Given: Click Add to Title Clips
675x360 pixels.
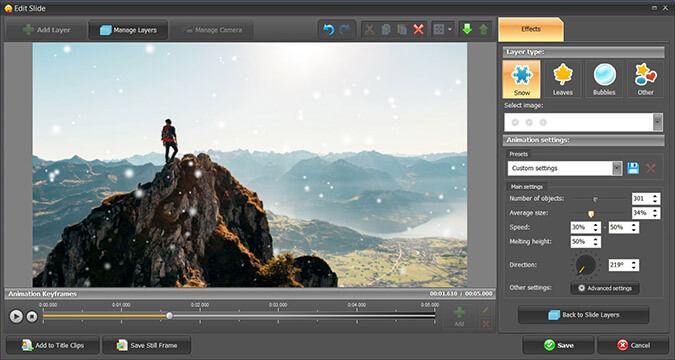Looking at the screenshot, I should coord(53,345).
